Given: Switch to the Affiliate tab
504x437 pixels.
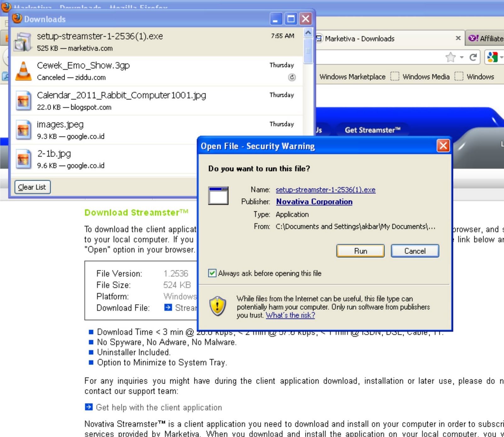Looking at the screenshot, I should tap(486, 38).
